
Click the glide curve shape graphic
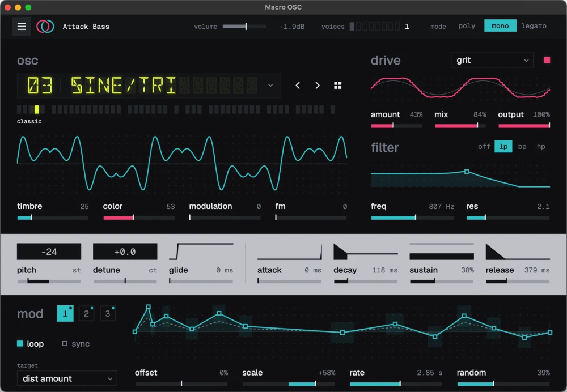(x=201, y=252)
